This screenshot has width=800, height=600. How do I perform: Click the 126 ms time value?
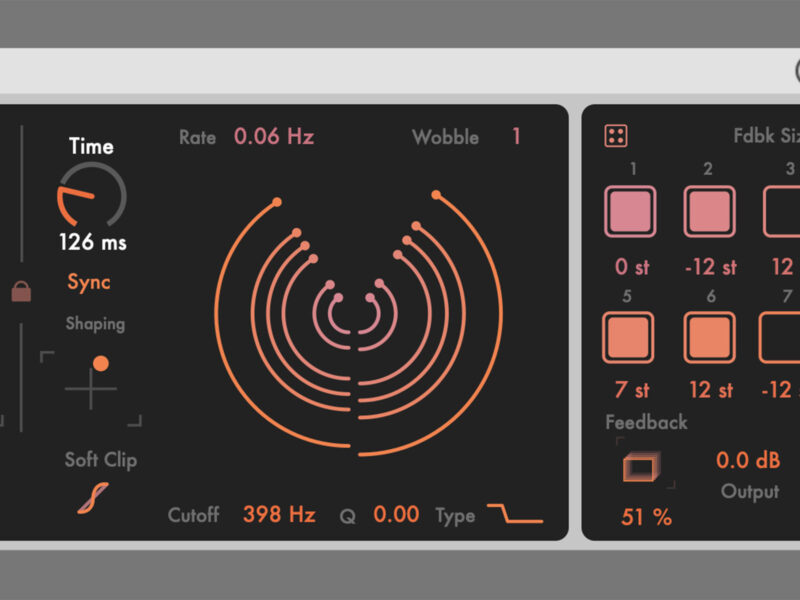(x=93, y=242)
